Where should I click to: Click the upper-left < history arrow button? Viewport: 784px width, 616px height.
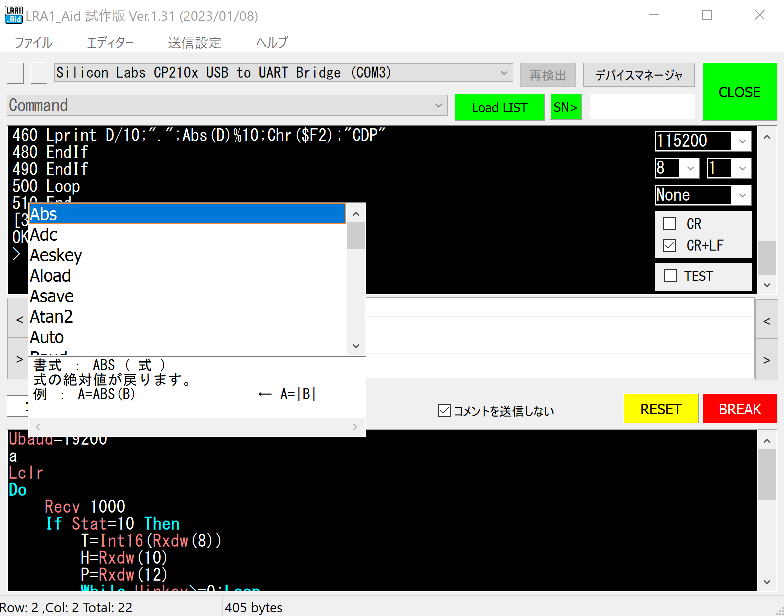(18, 320)
